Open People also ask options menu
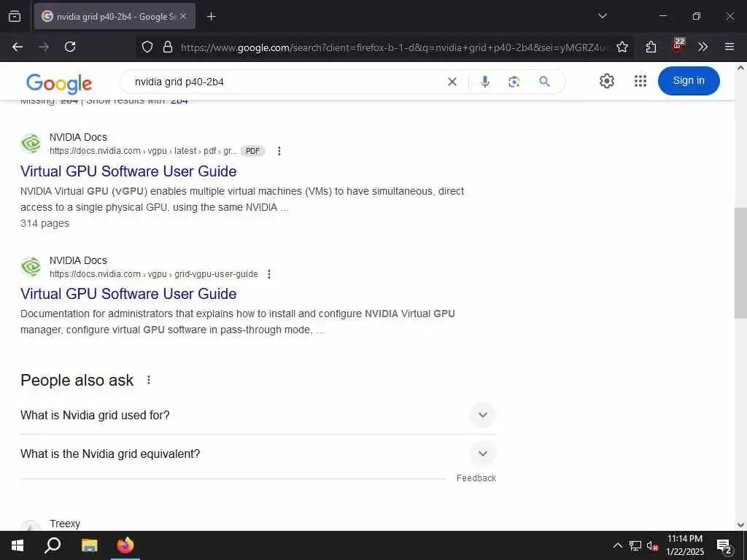The width and height of the screenshot is (747, 560). [x=149, y=380]
